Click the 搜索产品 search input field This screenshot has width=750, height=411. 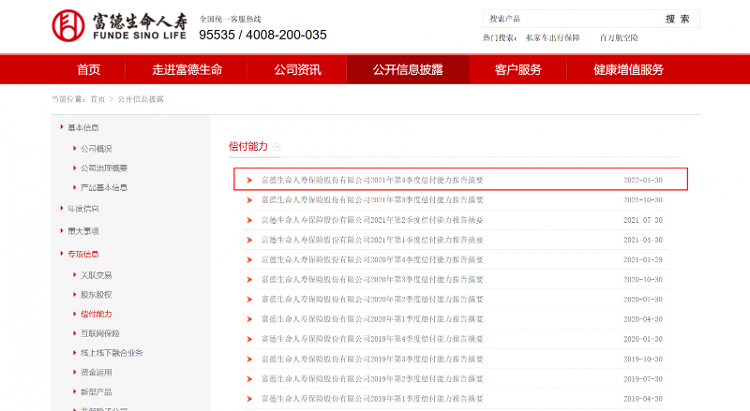tap(570, 19)
